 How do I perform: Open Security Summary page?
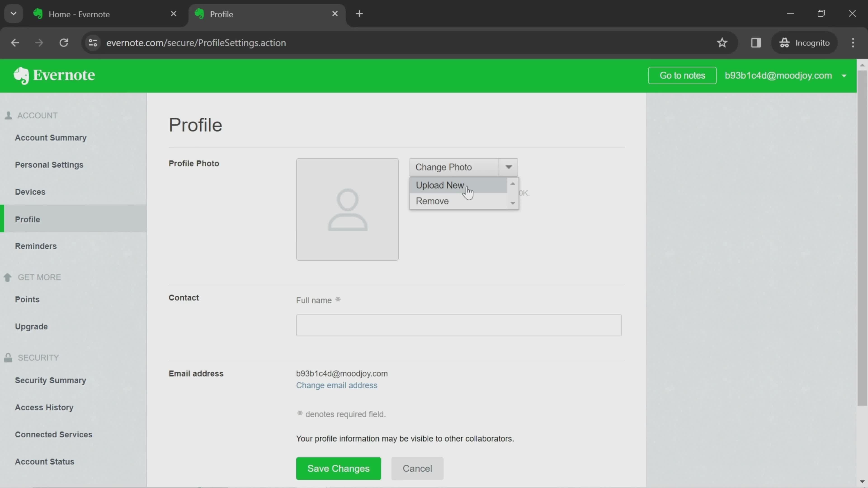point(51,380)
